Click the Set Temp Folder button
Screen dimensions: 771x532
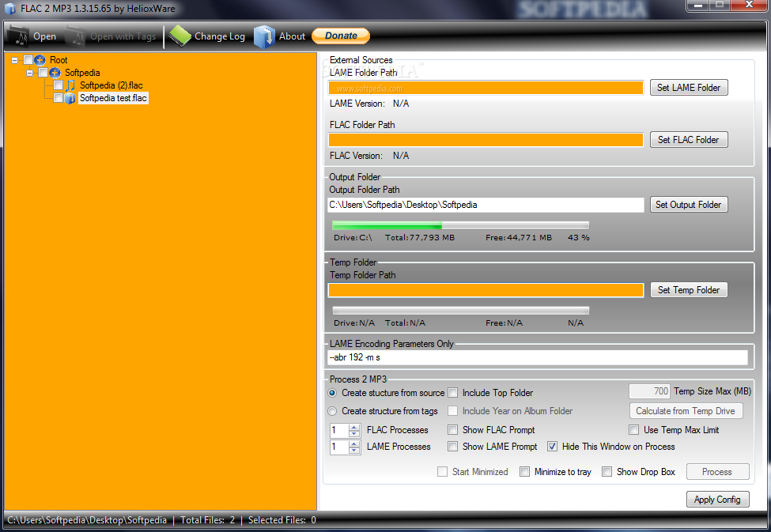point(689,290)
